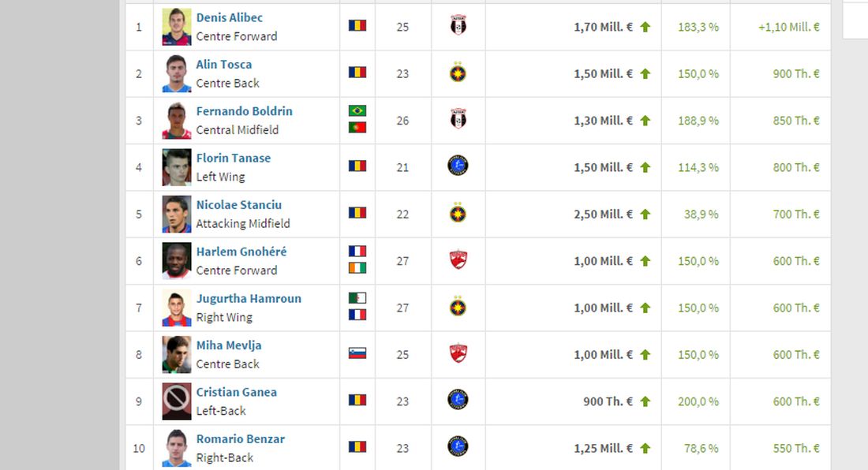Open the club crest in Florin Tanase's row
Viewport: 868px width, 470px height.
(x=458, y=166)
